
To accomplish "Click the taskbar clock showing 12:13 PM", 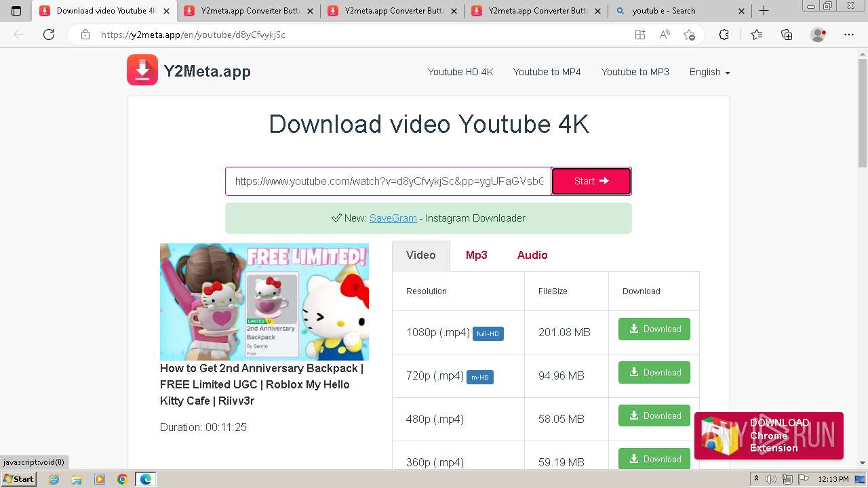I will (x=833, y=479).
